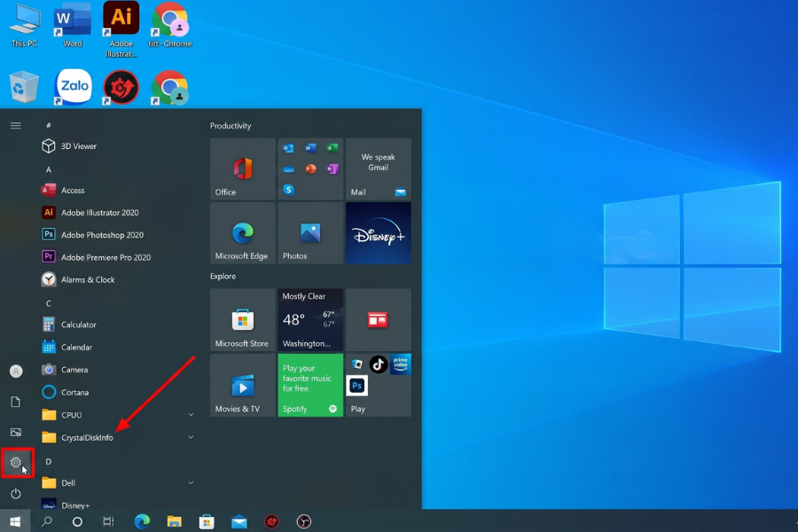This screenshot has width=798, height=532.
Task: Open the Washington weather tile
Action: [x=310, y=320]
